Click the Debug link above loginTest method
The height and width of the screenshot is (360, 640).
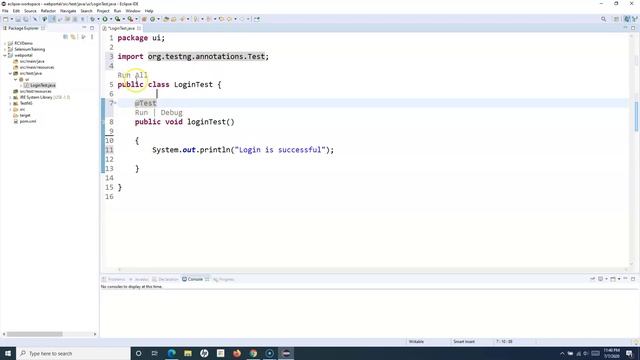coord(171,113)
